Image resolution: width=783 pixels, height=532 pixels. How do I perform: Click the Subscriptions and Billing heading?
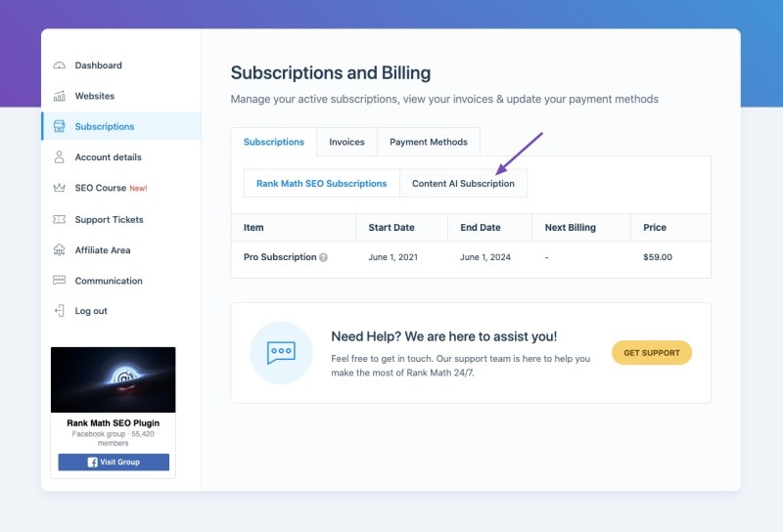point(331,73)
